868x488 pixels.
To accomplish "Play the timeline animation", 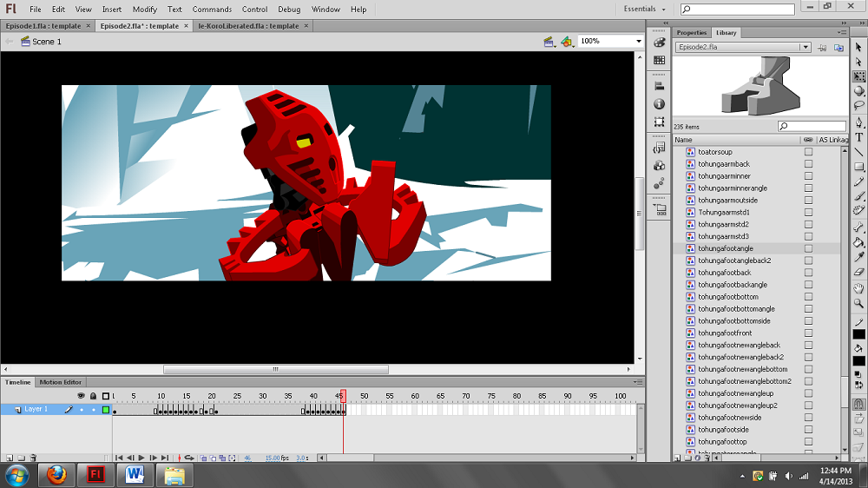I will [x=141, y=458].
